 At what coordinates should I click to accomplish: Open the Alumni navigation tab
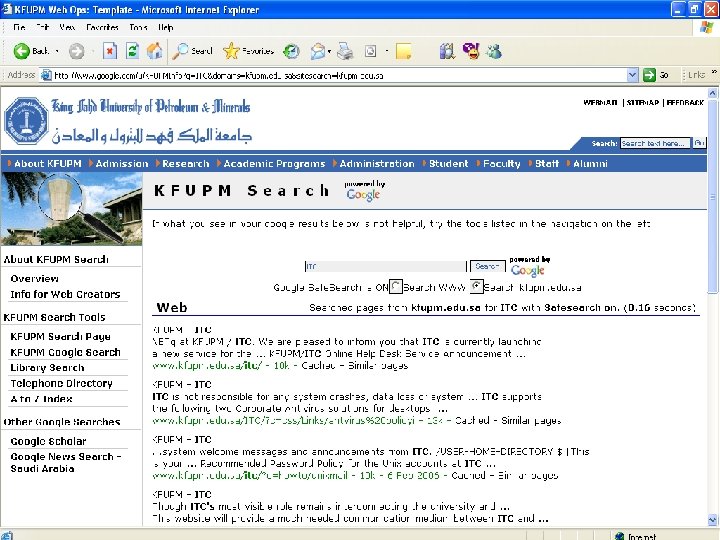[590, 163]
